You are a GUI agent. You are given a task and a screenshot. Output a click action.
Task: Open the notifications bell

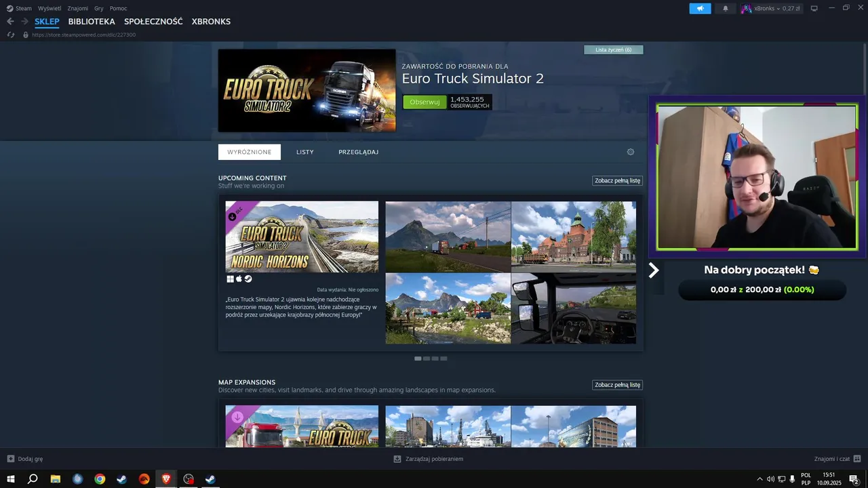[726, 8]
